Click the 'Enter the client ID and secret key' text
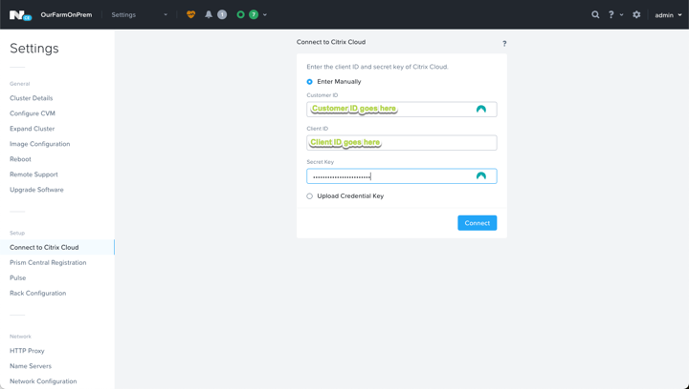 coord(377,67)
